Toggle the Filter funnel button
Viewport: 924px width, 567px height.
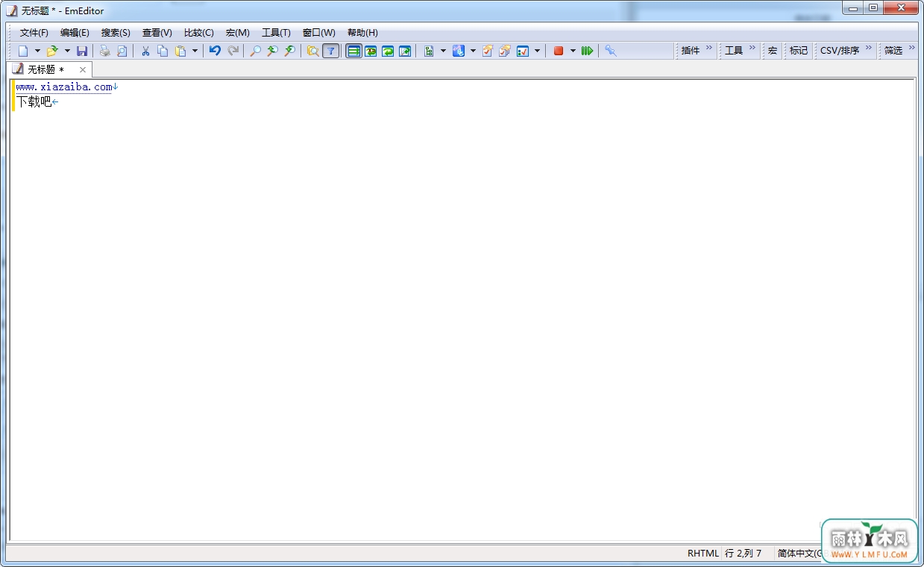point(331,51)
